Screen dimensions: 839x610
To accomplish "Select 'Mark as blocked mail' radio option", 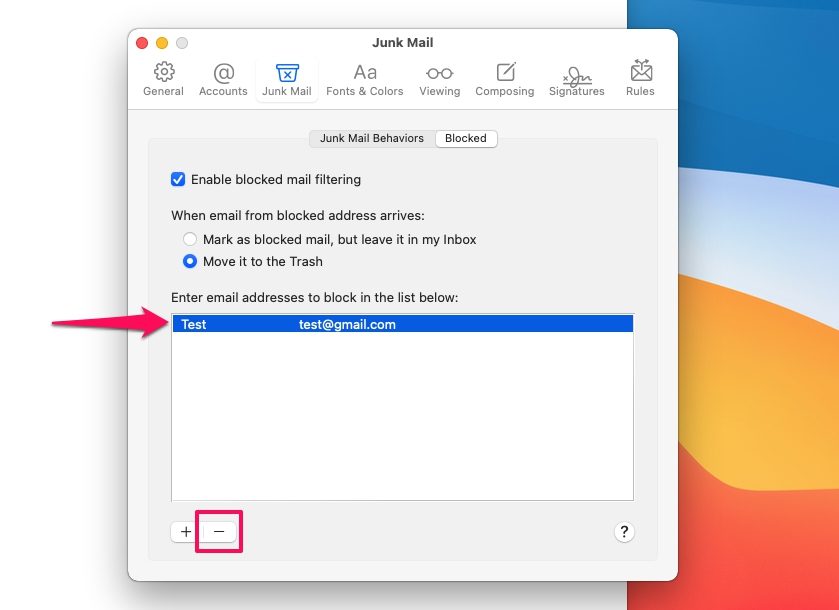I will click(x=190, y=240).
